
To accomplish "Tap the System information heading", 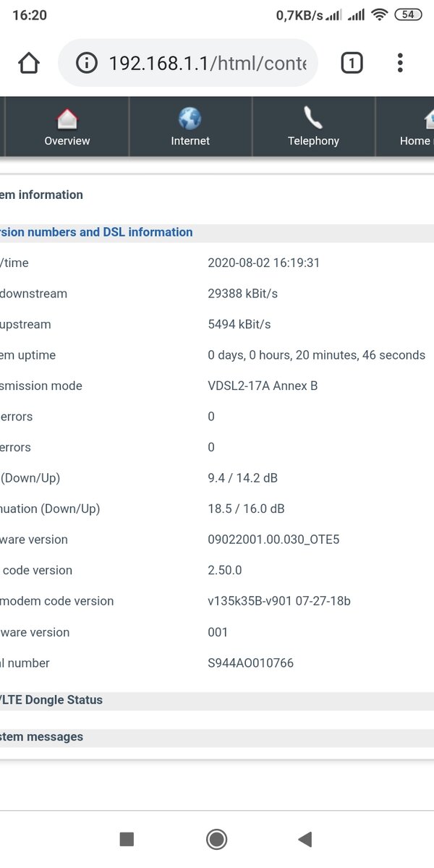I will tap(41, 195).
